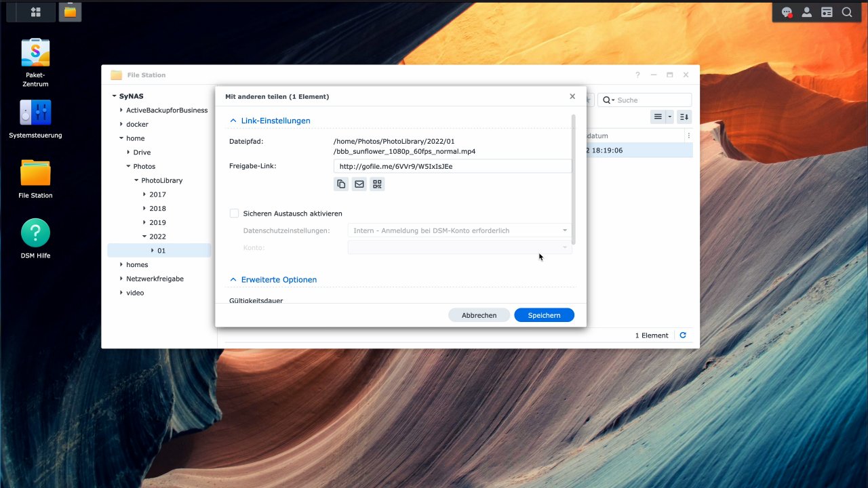Screen dimensions: 868x488
Task: Click the list view mode icon
Action: click(x=658, y=117)
